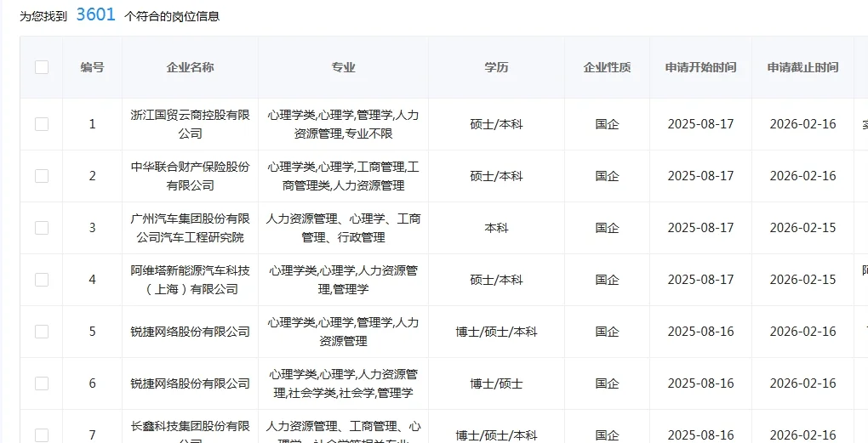Click row number 4 cell
The image size is (868, 443).
[93, 280]
